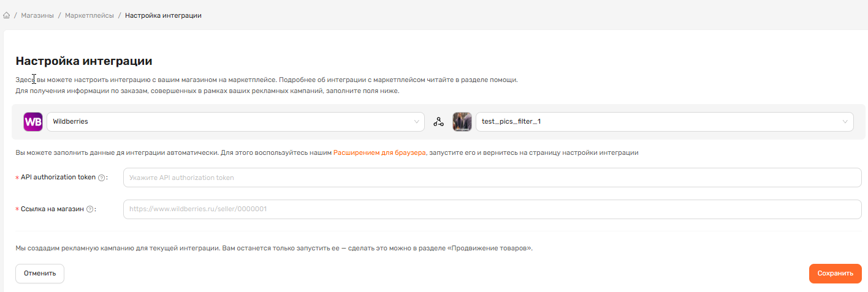868x292 pixels.
Task: Open the Расширением для браузера link
Action: [379, 153]
